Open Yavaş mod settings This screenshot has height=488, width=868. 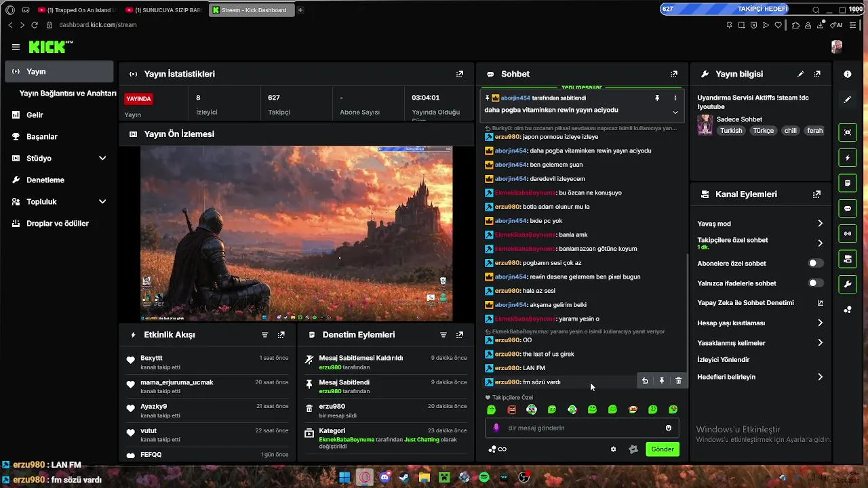(x=761, y=224)
